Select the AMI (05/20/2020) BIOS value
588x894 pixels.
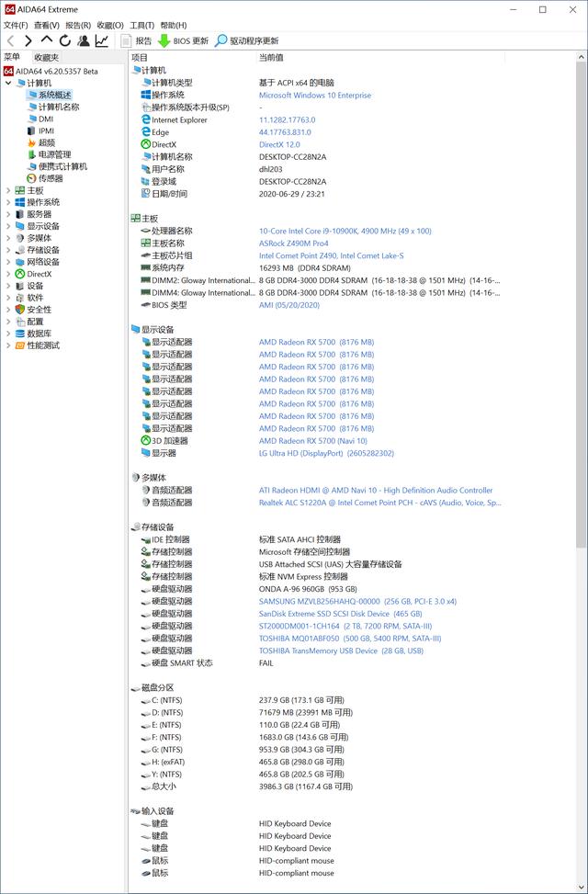(x=289, y=305)
